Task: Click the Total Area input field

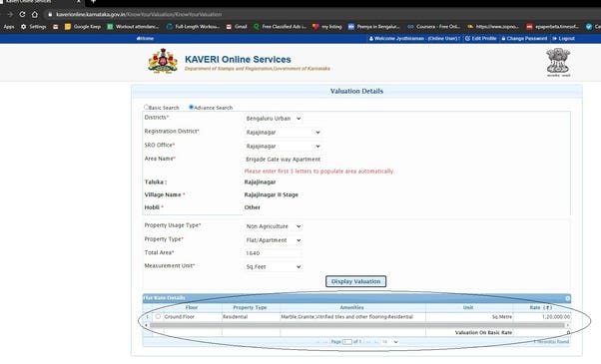Action: (274, 253)
